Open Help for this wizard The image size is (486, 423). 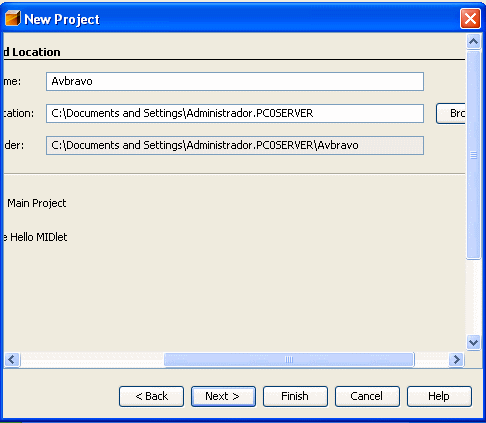[439, 396]
